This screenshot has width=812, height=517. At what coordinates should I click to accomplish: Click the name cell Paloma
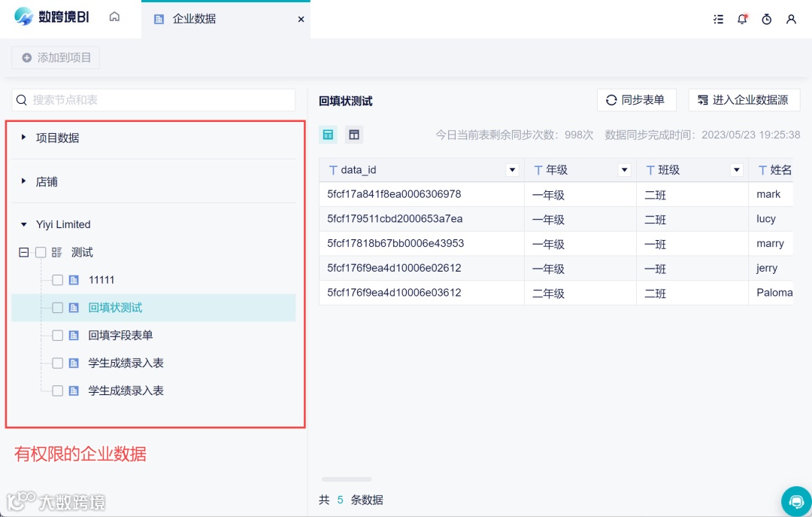click(771, 293)
